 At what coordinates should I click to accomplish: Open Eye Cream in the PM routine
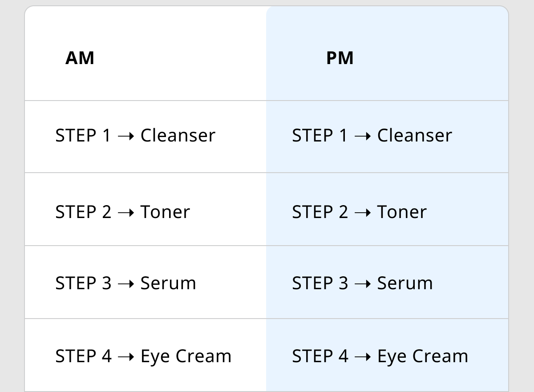click(423, 356)
